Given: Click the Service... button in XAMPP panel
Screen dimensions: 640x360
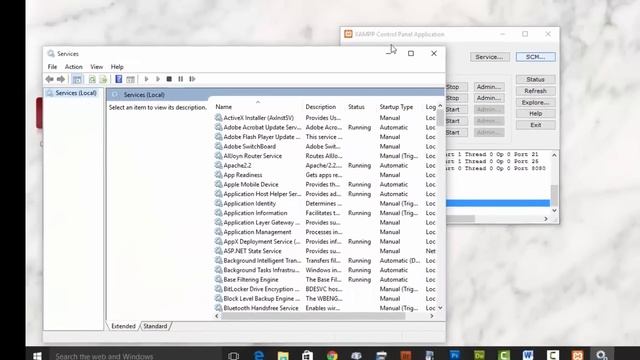Looking at the screenshot, I should pos(489,57).
